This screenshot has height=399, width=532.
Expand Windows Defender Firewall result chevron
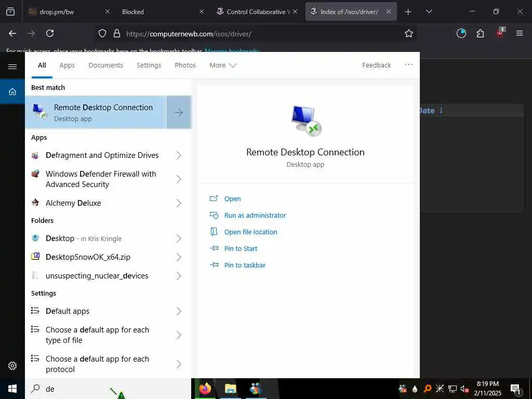pyautogui.click(x=179, y=179)
